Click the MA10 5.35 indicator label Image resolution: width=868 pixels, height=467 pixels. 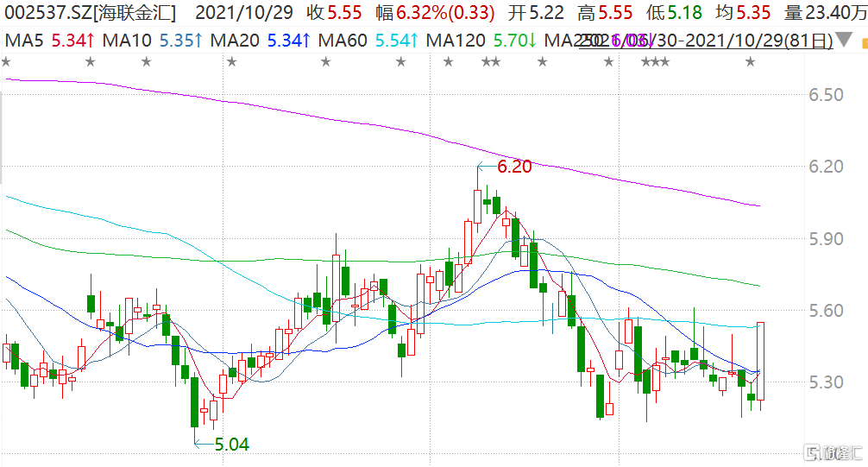click(153, 40)
